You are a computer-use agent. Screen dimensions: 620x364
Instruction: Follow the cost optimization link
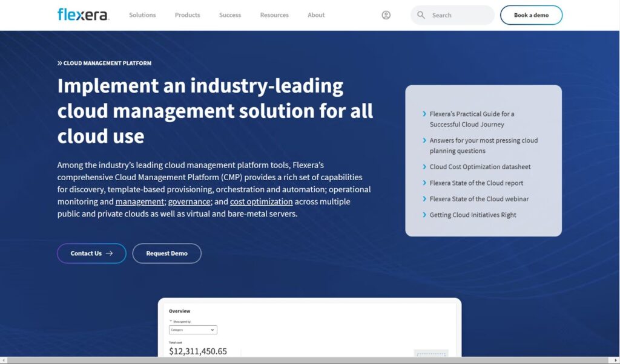(261, 202)
